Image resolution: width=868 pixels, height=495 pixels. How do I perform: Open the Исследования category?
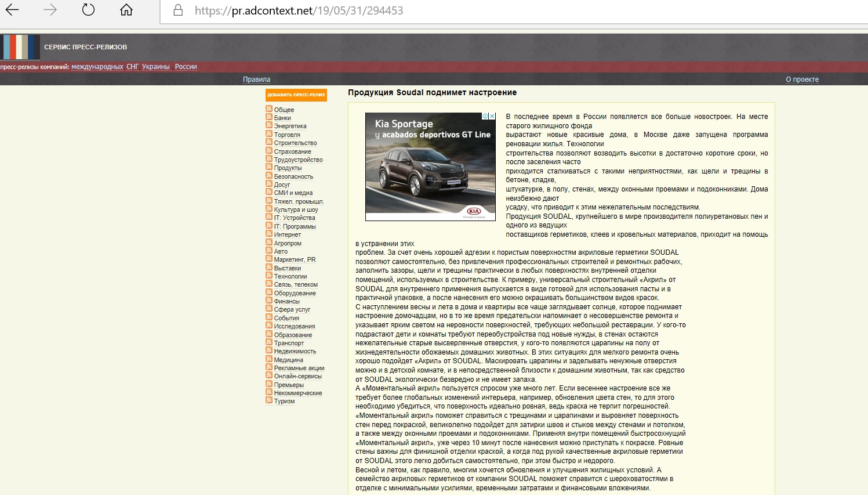(295, 327)
